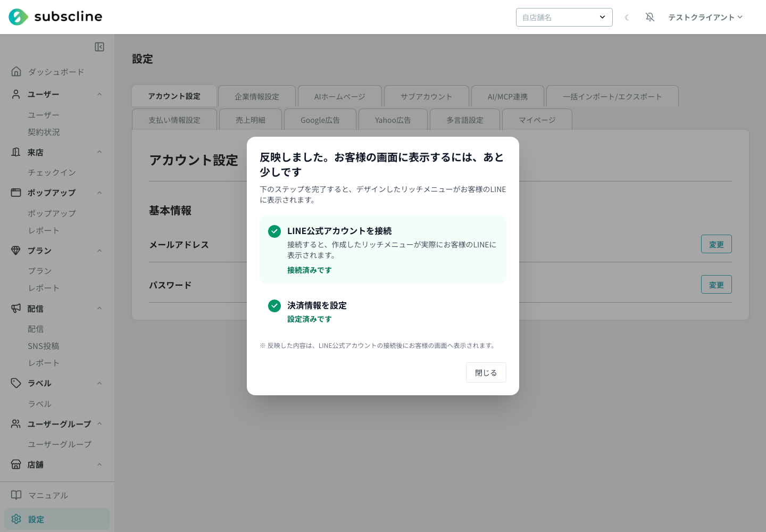Screen dimensions: 766x532
Task: Click the マニュアル book icon
Action: [16, 495]
